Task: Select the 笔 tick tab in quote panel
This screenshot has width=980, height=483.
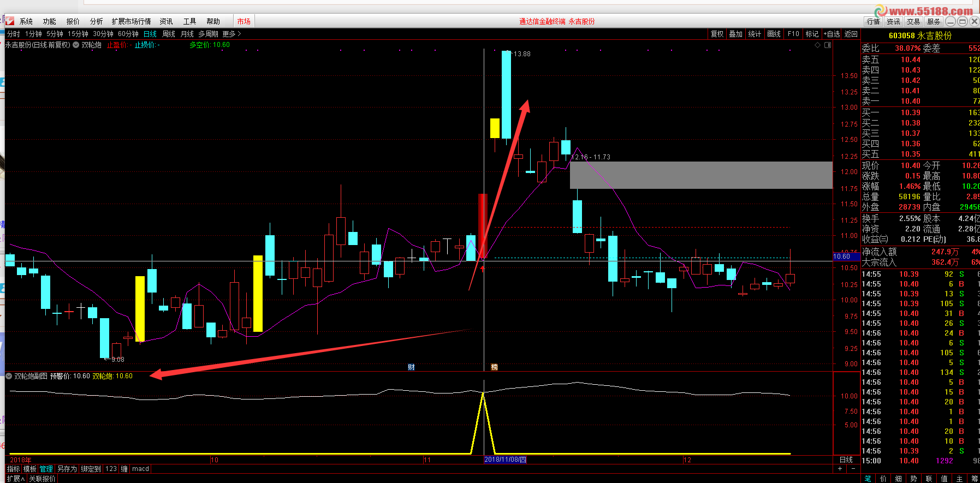Action: [x=868, y=479]
